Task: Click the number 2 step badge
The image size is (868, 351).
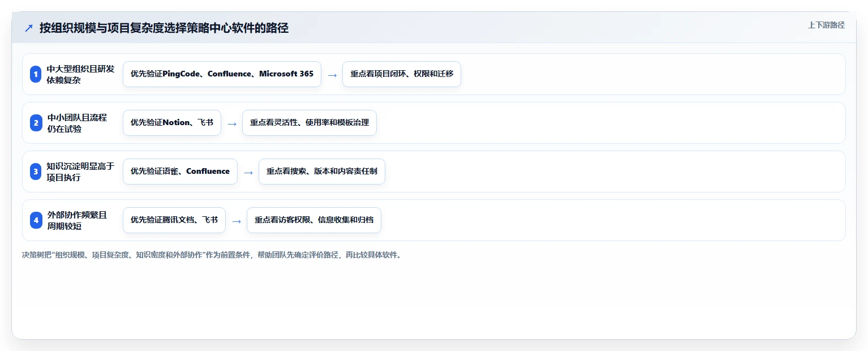Action: click(36, 123)
